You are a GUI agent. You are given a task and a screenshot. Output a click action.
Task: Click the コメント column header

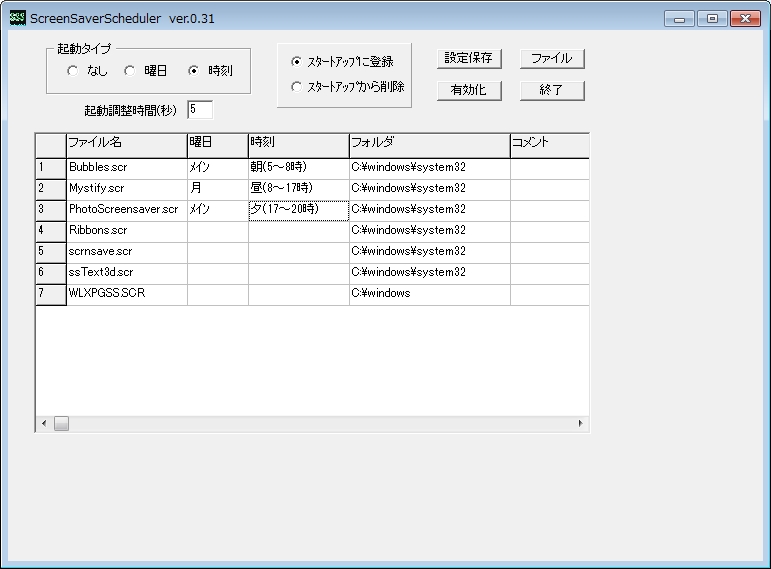(x=550, y=146)
